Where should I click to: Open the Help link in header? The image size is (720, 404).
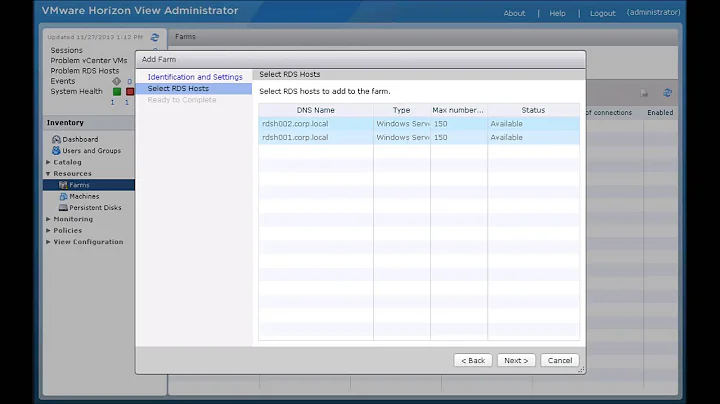557,13
